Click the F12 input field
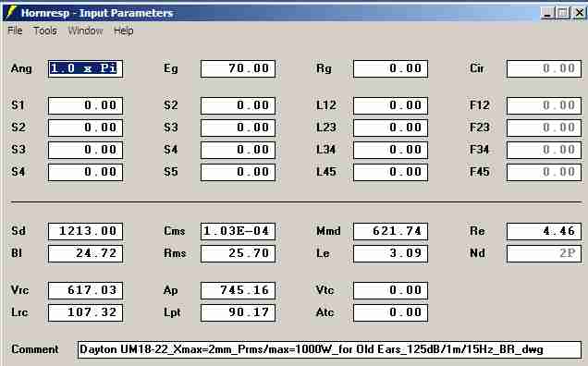588x366 pixels. [x=544, y=105]
